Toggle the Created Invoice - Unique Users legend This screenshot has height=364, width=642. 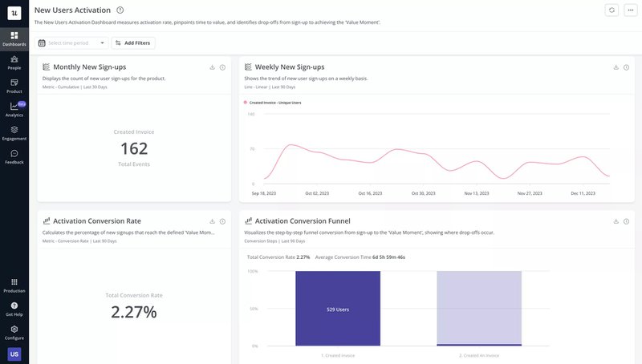pos(273,103)
